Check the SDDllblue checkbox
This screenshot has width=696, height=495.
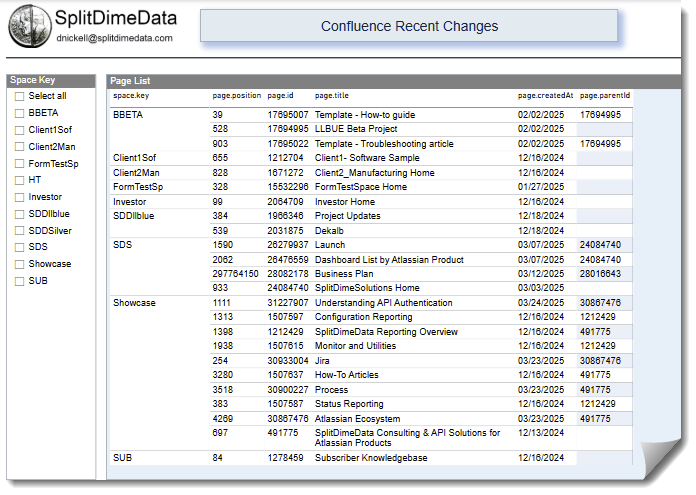click(19, 214)
